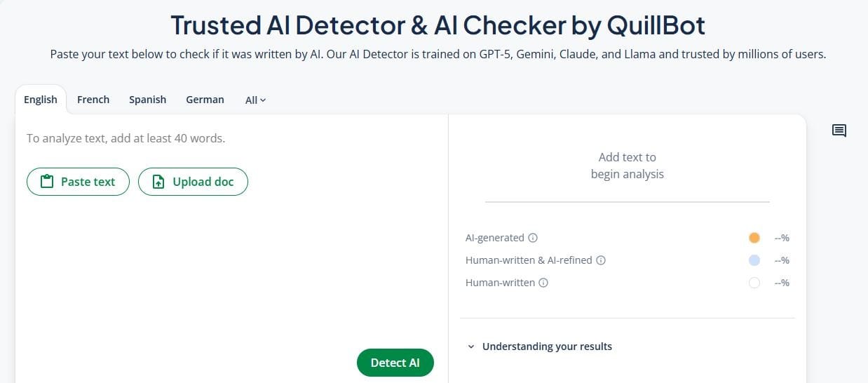Click the chevron beside Understanding your results

click(471, 347)
